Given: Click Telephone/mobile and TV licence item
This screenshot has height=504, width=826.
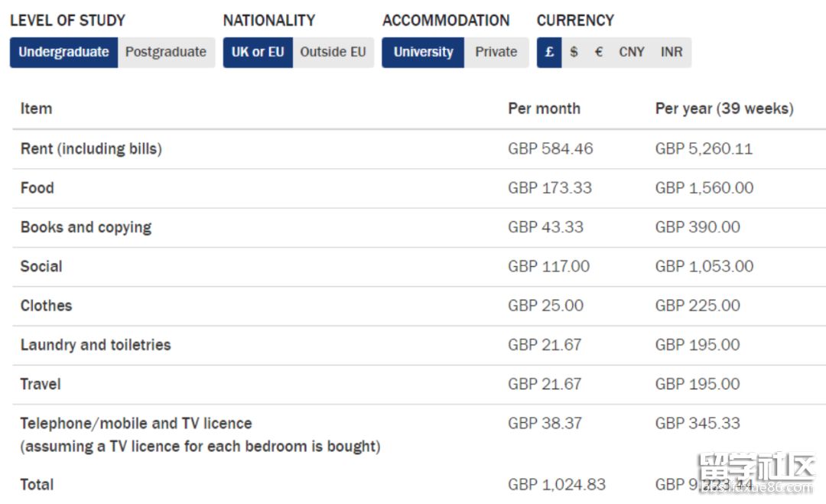Looking at the screenshot, I should click(x=136, y=424).
